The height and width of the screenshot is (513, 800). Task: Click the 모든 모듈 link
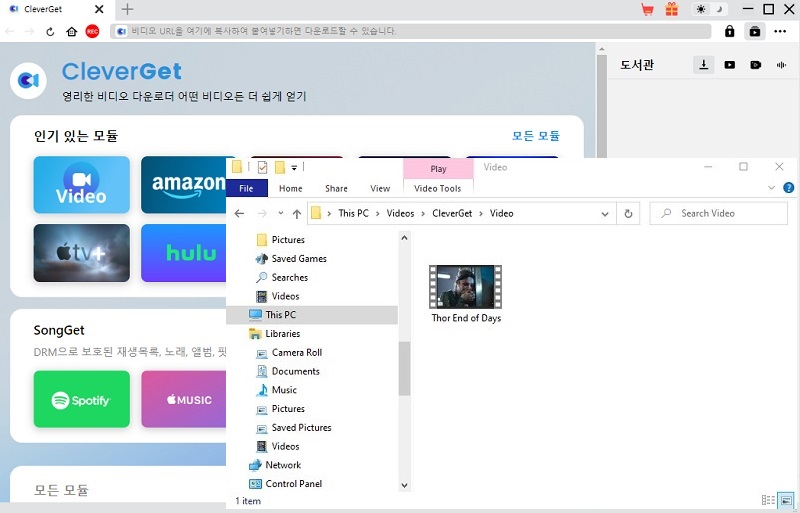click(536, 136)
